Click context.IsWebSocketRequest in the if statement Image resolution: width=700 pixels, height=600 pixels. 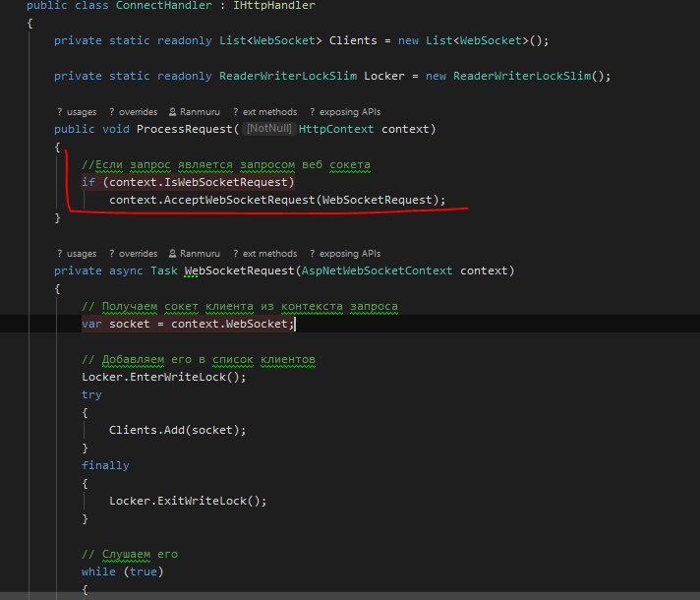(199, 182)
